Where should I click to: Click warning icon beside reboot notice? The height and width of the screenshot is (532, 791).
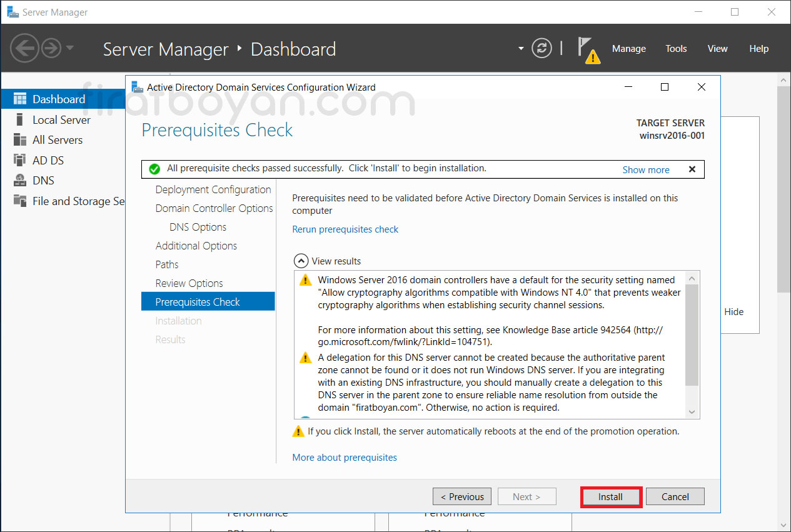[x=298, y=431]
